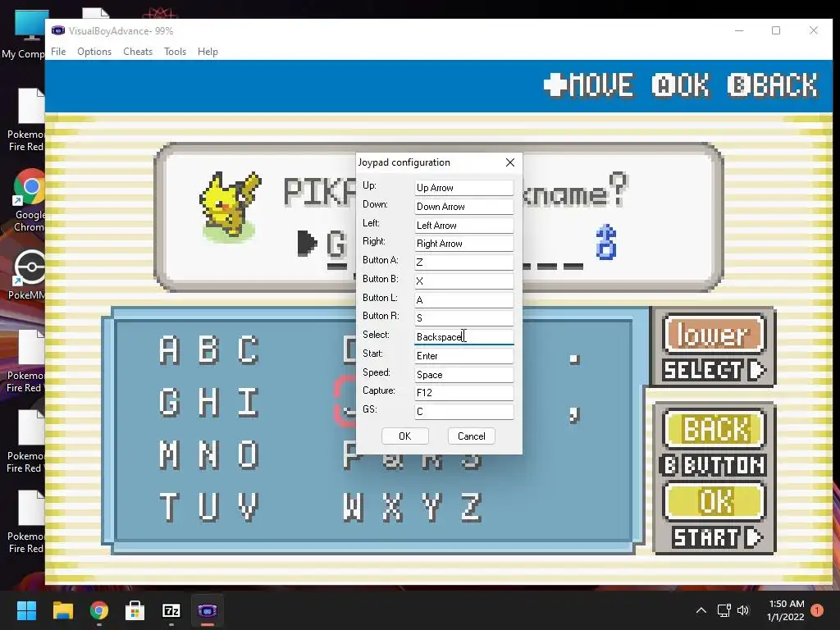
Task: Click the volume speaker tray icon
Action: [x=743, y=610]
